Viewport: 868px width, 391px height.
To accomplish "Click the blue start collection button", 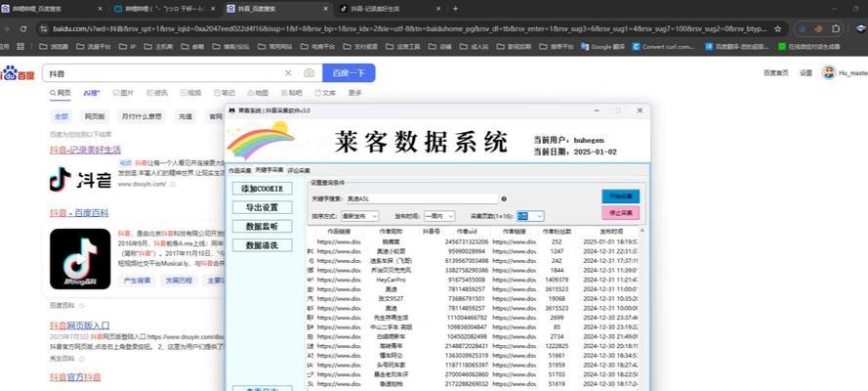I will click(621, 196).
